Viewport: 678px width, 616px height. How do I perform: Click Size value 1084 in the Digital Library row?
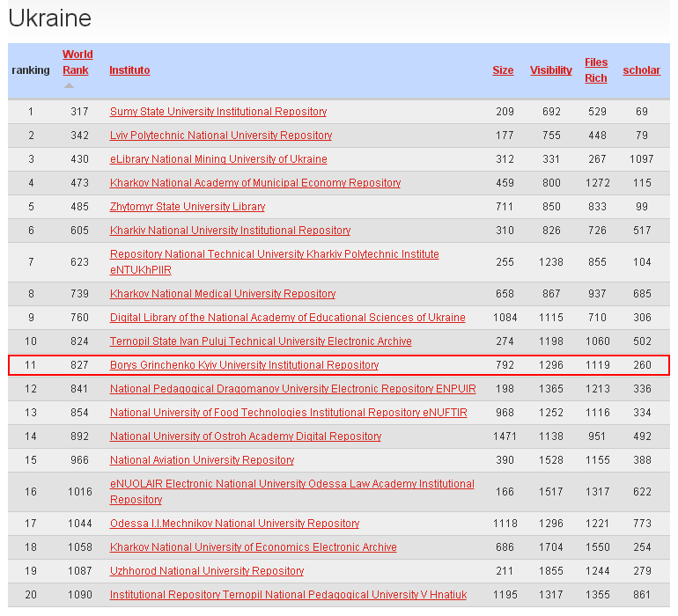tap(505, 318)
